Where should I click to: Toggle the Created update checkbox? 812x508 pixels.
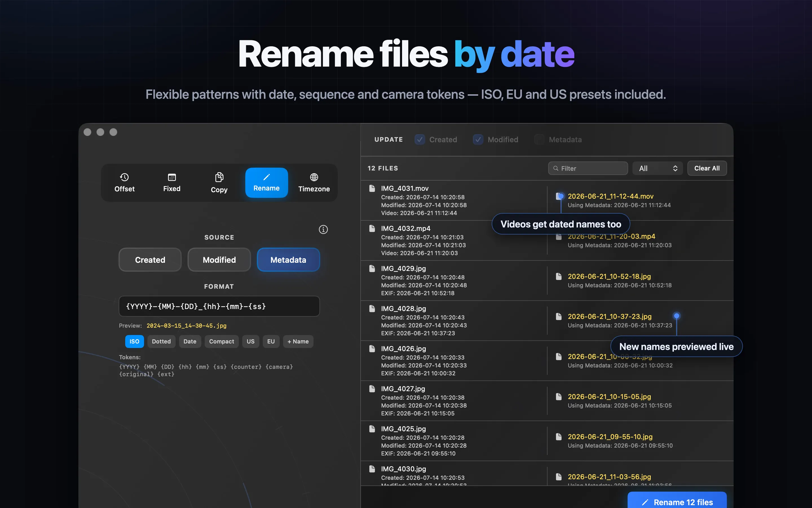pyautogui.click(x=420, y=139)
